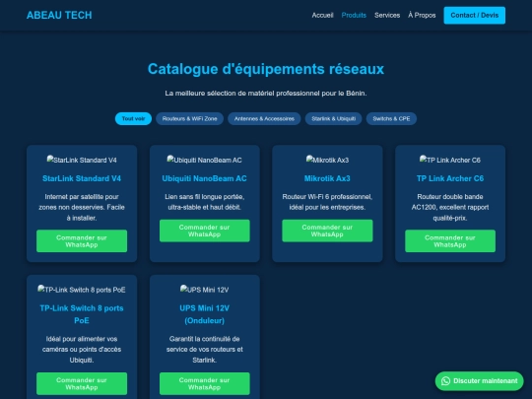Click the Routeur double bande AC1200 description
The image size is (532, 399).
[450, 207]
